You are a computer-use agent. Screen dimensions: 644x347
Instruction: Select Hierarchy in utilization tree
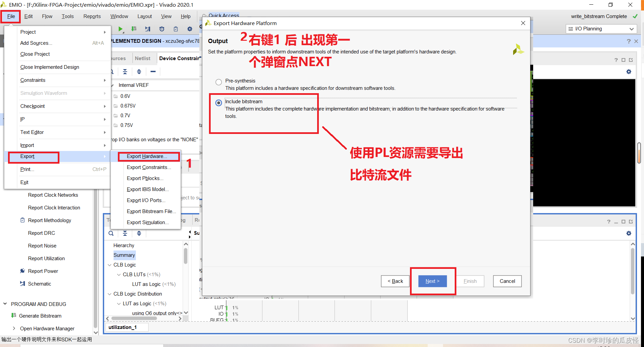[x=124, y=245]
